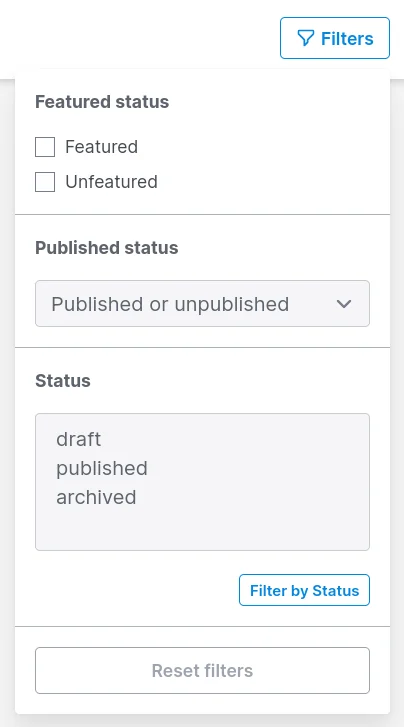Click the 'Published or unpublished' selected value
This screenshot has width=404, height=727.
pos(170,304)
